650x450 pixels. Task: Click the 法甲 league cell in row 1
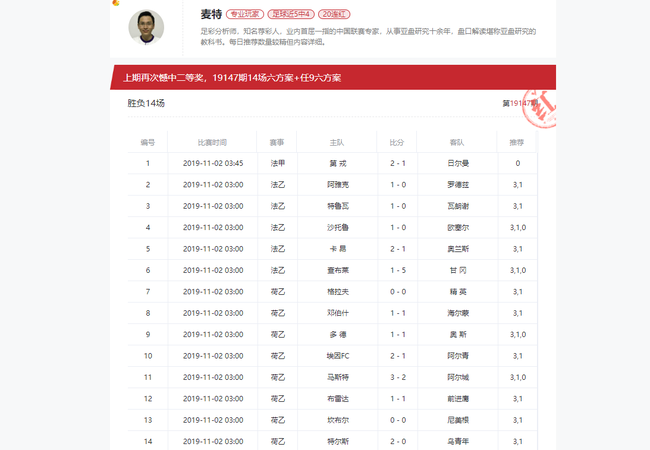point(278,163)
